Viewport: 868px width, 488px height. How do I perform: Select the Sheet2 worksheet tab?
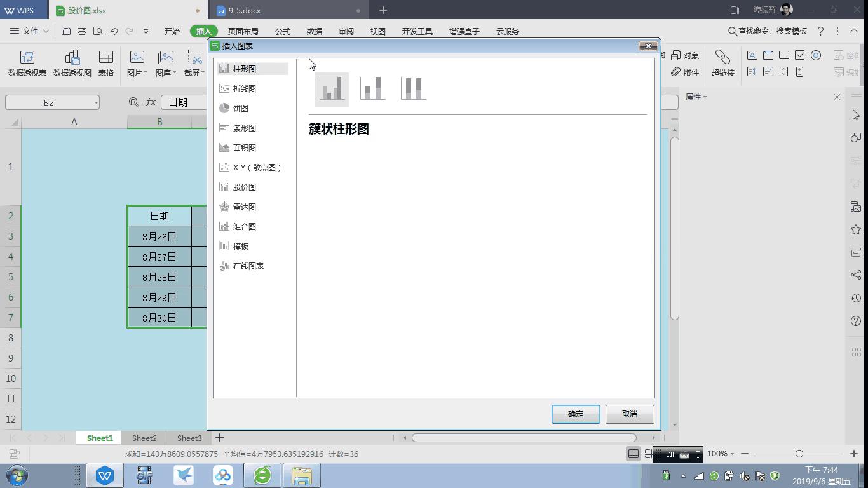[144, 438]
